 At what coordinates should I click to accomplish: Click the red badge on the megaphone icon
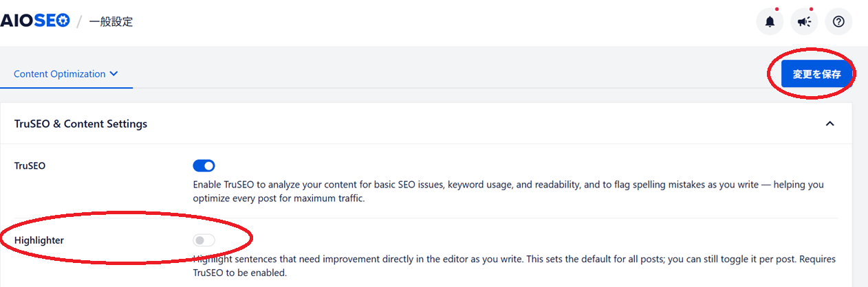coord(811,10)
